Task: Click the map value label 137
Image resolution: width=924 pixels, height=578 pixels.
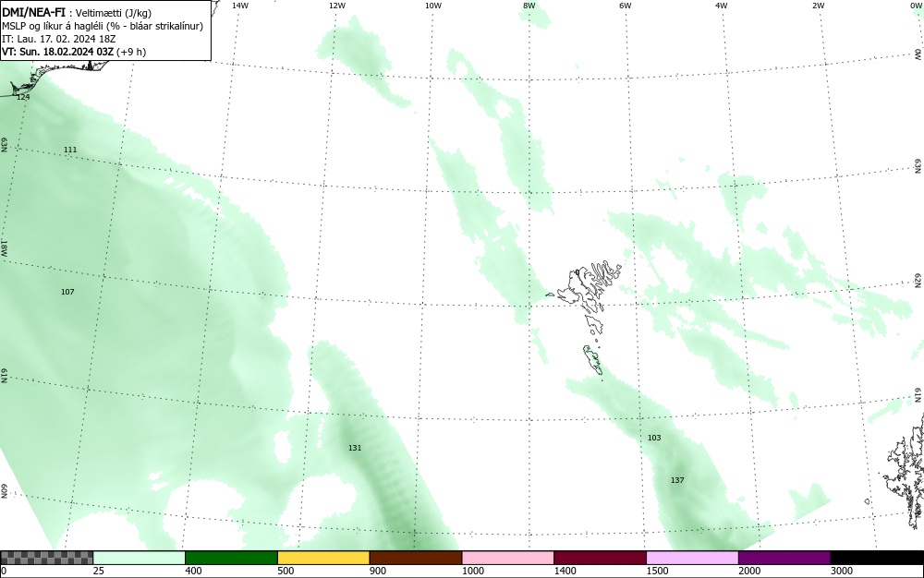Action: coord(677,480)
